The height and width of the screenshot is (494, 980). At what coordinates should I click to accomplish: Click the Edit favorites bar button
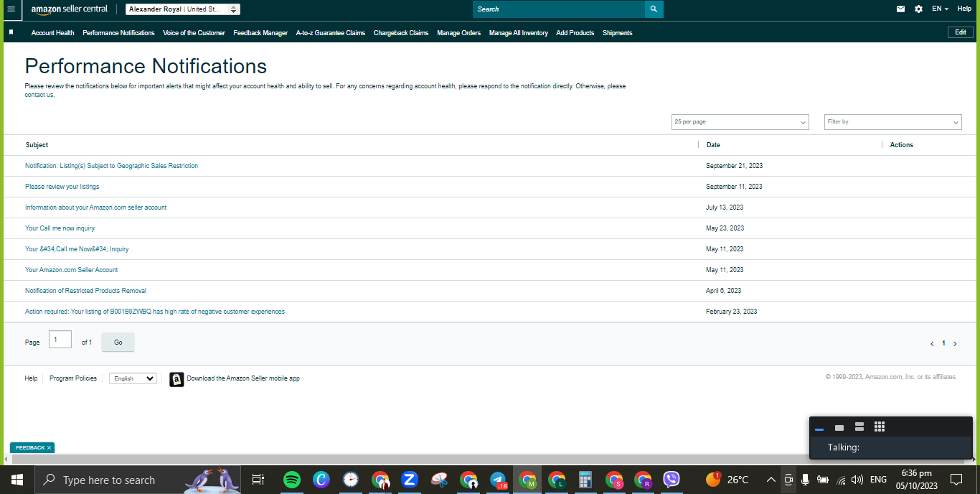click(x=961, y=32)
